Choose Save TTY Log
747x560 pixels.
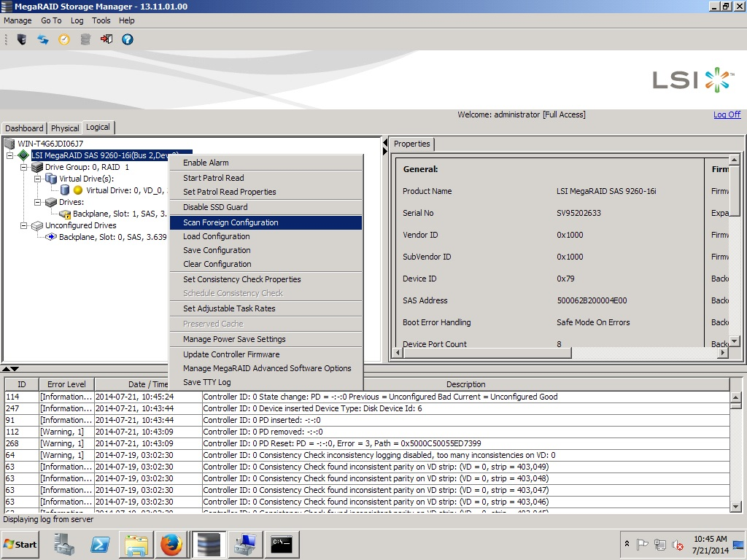pos(266,382)
